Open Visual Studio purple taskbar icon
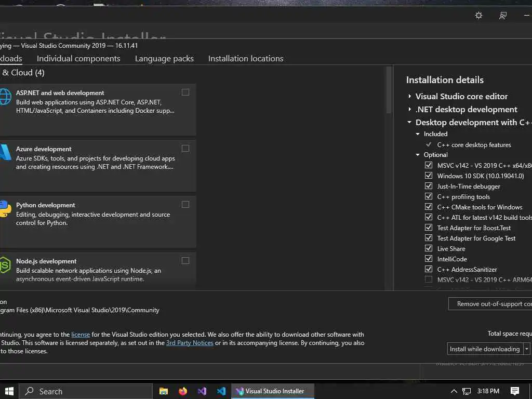Image resolution: width=532 pixels, height=399 pixels. point(202,391)
